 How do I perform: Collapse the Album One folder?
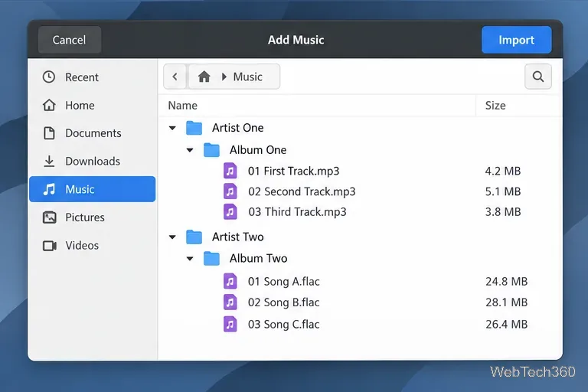pos(190,150)
